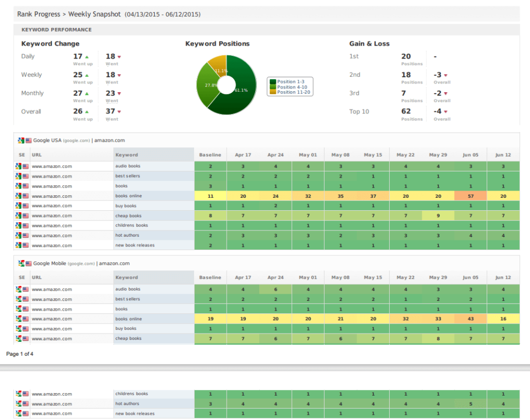Click the cell showing 35 in books online row
530x420 pixels.
tap(341, 196)
